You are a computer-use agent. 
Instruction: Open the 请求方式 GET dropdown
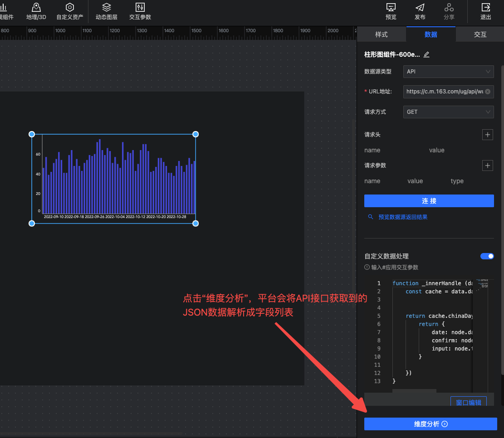coord(448,112)
